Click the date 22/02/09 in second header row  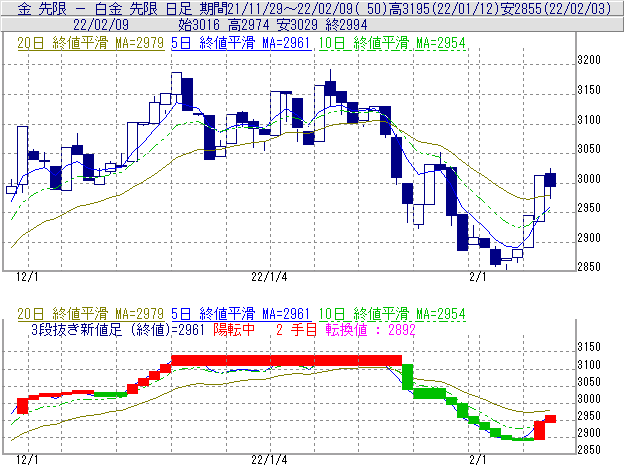[x=101, y=25]
